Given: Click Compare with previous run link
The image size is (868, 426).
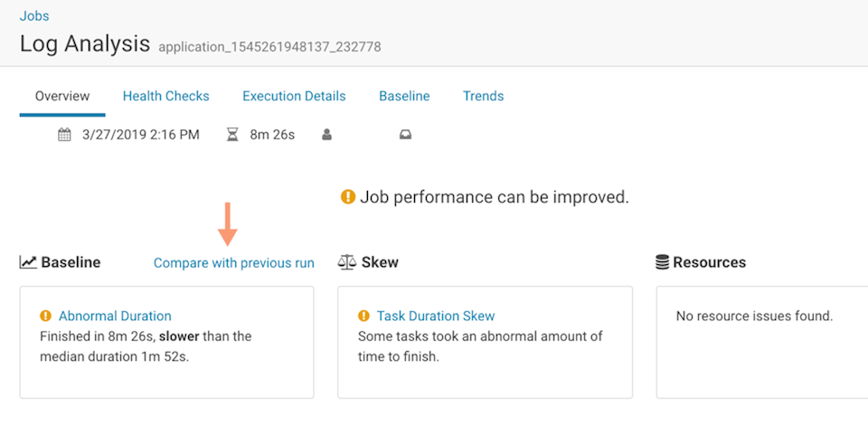Looking at the screenshot, I should click(x=234, y=263).
